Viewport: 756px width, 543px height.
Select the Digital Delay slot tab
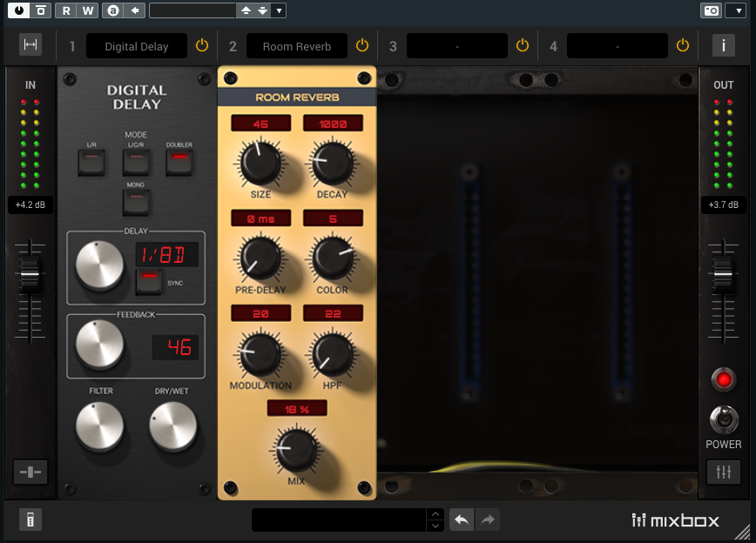pos(137,46)
